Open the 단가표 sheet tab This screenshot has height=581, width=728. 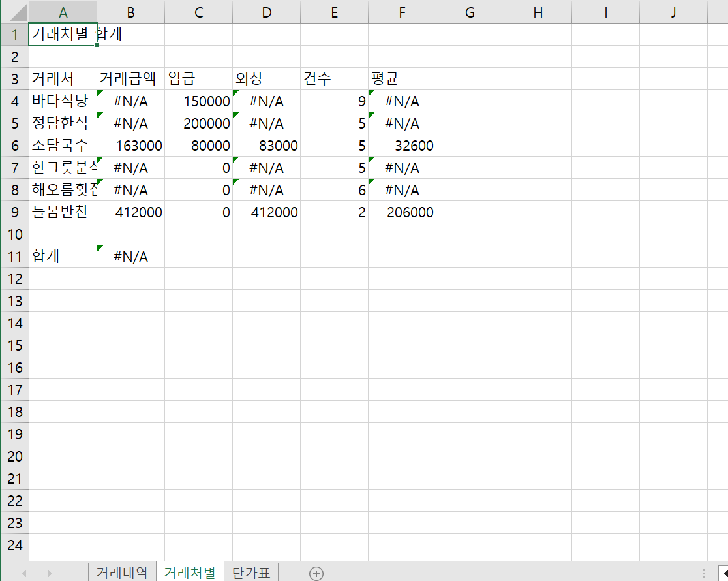point(251,573)
